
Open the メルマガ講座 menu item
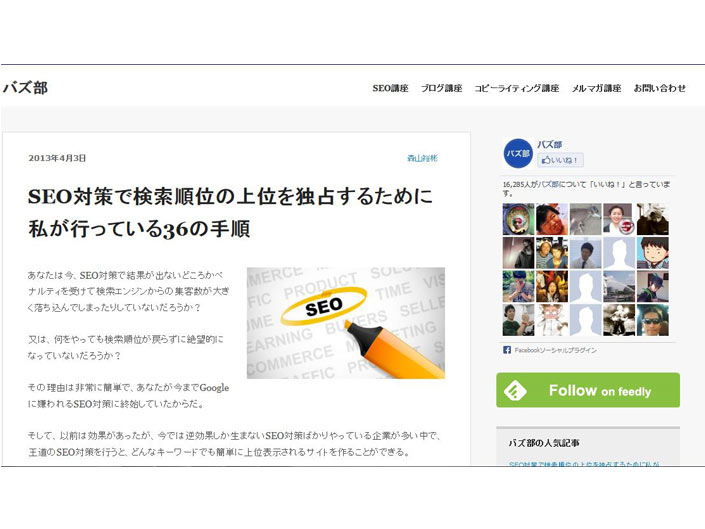tap(596, 89)
